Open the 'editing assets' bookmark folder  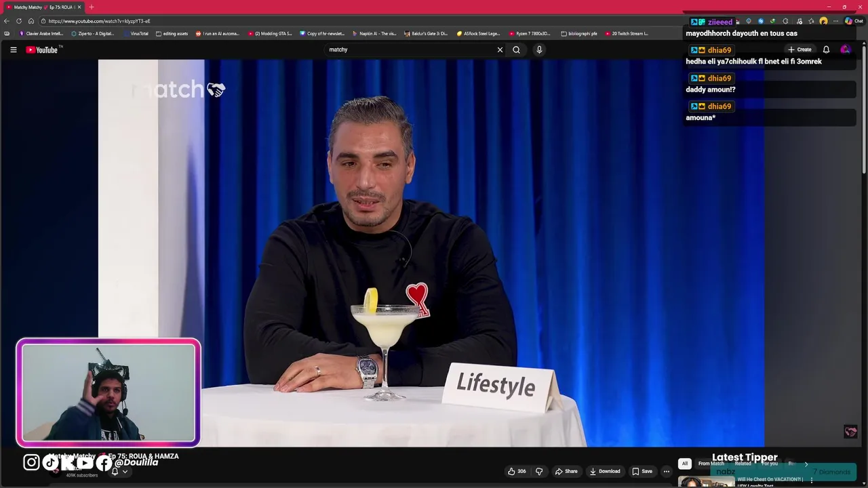pos(172,33)
